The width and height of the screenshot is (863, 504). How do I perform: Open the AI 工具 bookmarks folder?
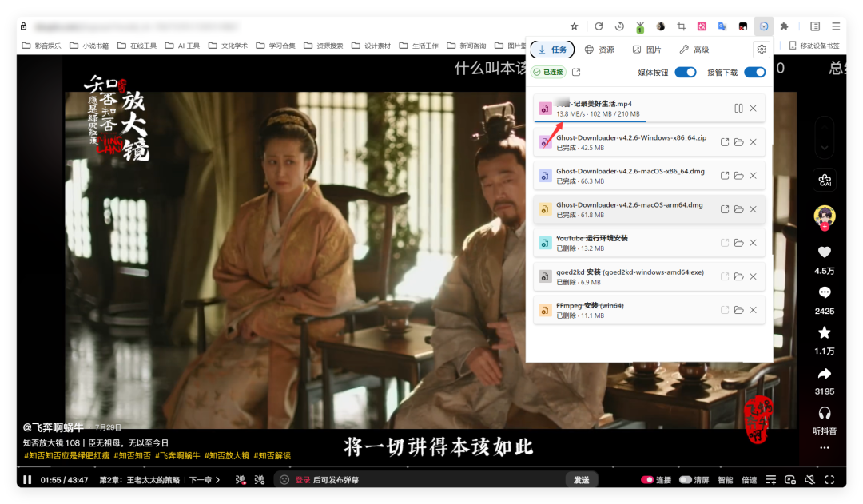183,46
